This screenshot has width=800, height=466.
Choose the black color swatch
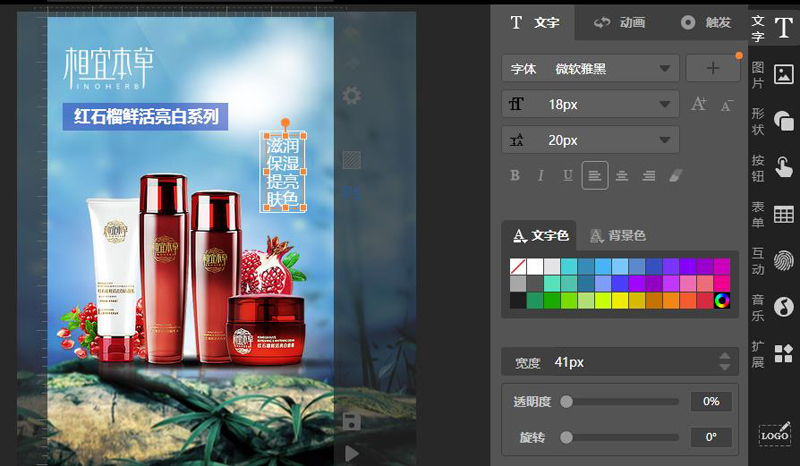pyautogui.click(x=518, y=301)
